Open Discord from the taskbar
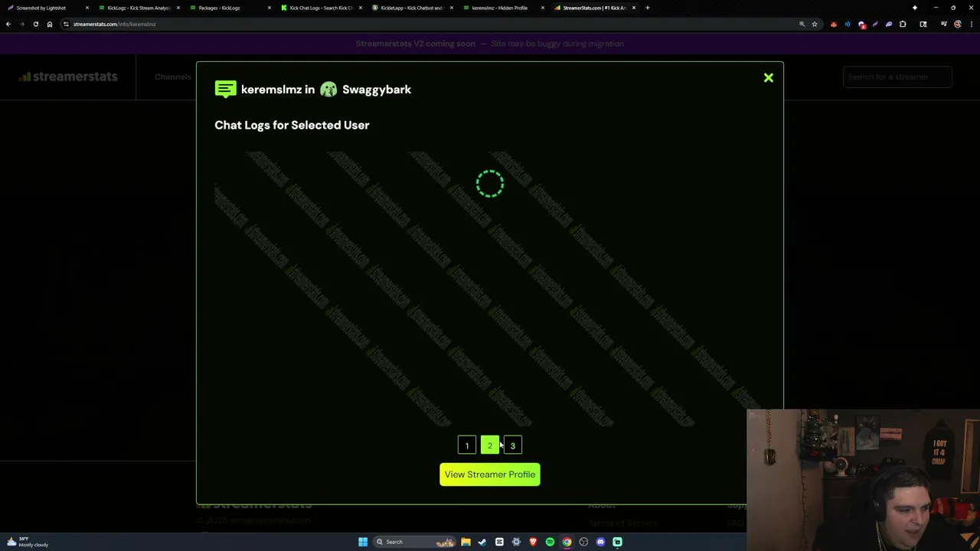 coord(600,542)
